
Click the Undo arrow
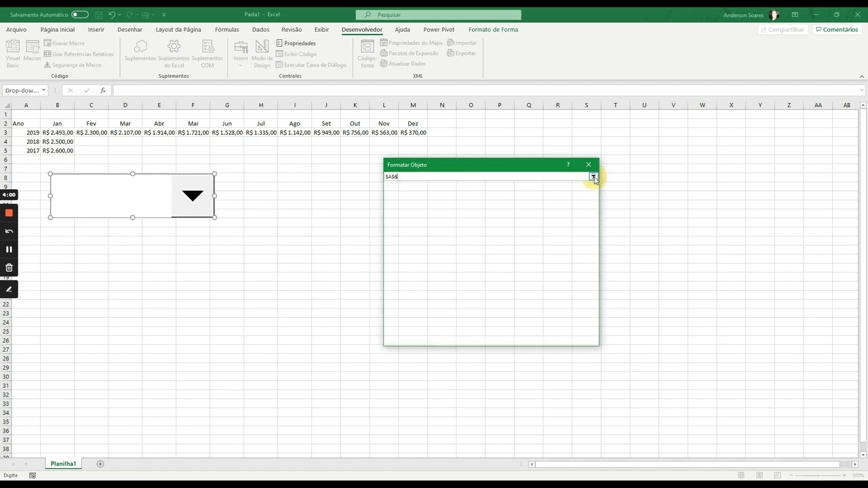[x=112, y=14]
